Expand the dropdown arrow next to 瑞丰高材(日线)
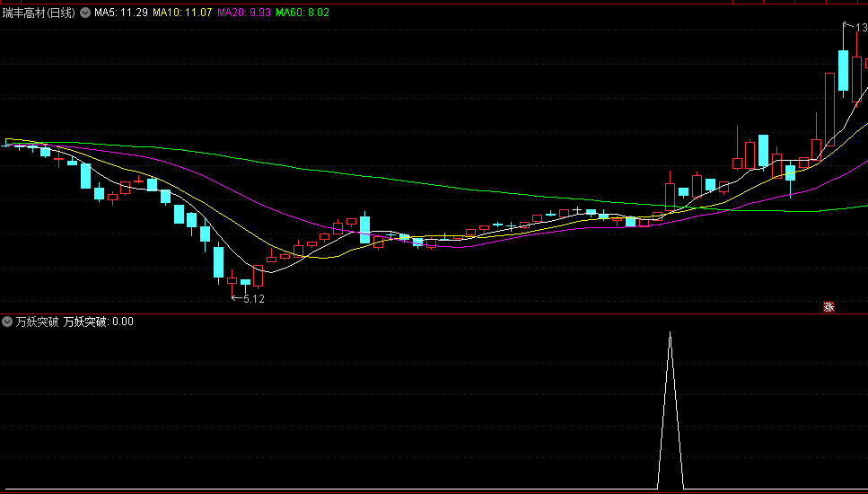The width and height of the screenshot is (868, 494). 84,13
